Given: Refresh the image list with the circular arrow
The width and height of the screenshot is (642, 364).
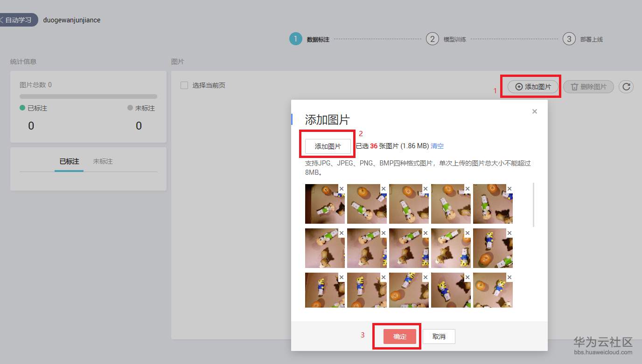Looking at the screenshot, I should (626, 86).
